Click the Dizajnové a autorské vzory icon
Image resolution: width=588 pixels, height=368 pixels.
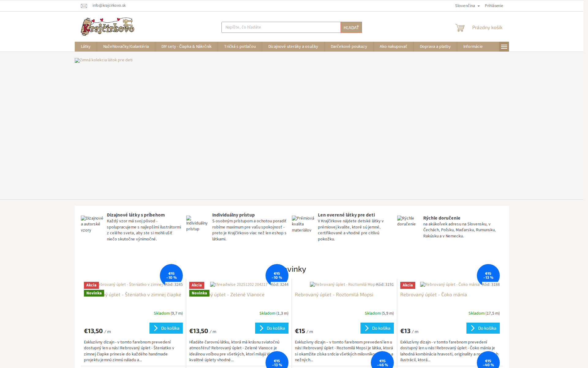pos(92,224)
